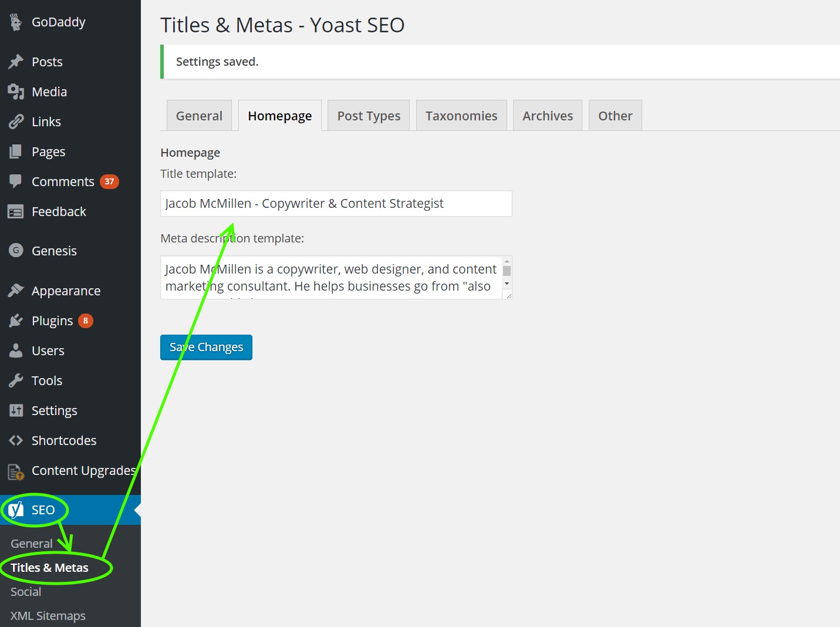
Task: Click the Links chain icon
Action: pos(16,122)
